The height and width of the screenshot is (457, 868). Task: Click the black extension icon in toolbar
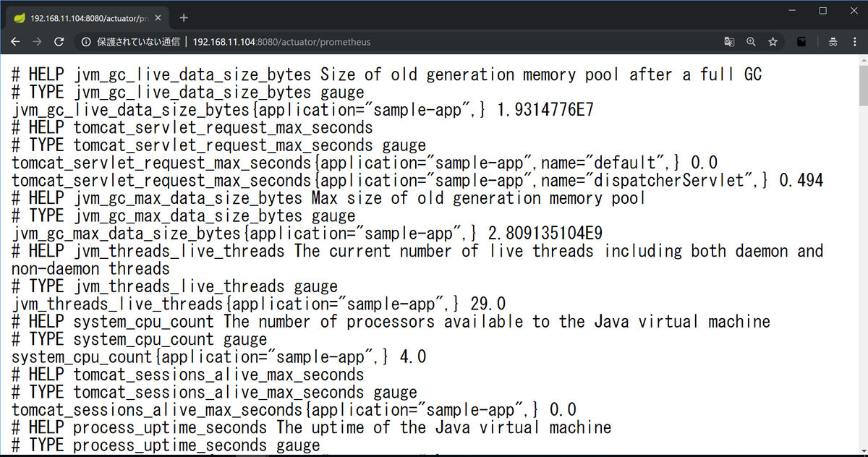[x=801, y=42]
